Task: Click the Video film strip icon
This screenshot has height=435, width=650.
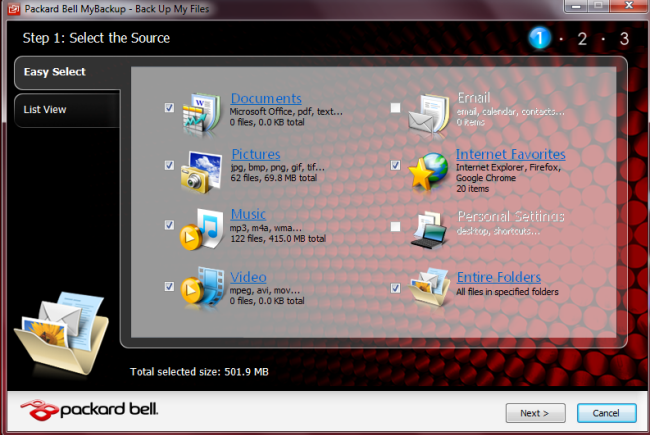Action: click(x=202, y=288)
